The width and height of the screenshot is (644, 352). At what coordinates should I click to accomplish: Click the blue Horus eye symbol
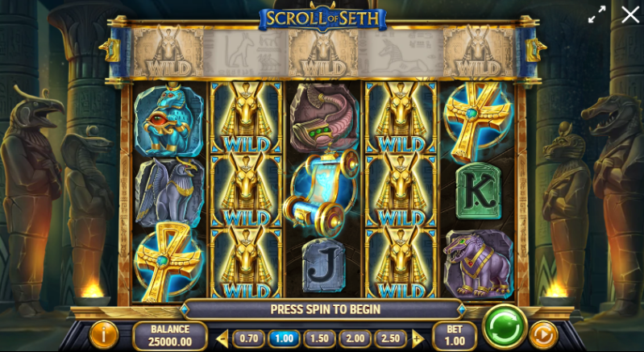click(168, 119)
